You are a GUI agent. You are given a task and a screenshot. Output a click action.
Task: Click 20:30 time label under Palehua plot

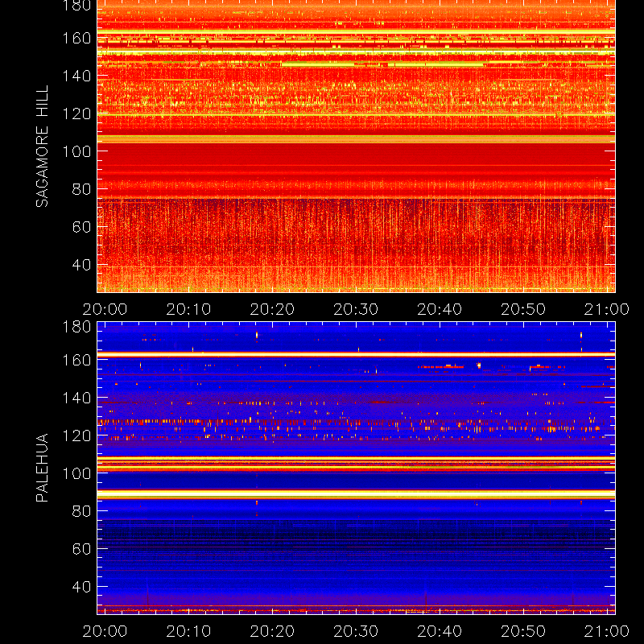[x=356, y=631]
